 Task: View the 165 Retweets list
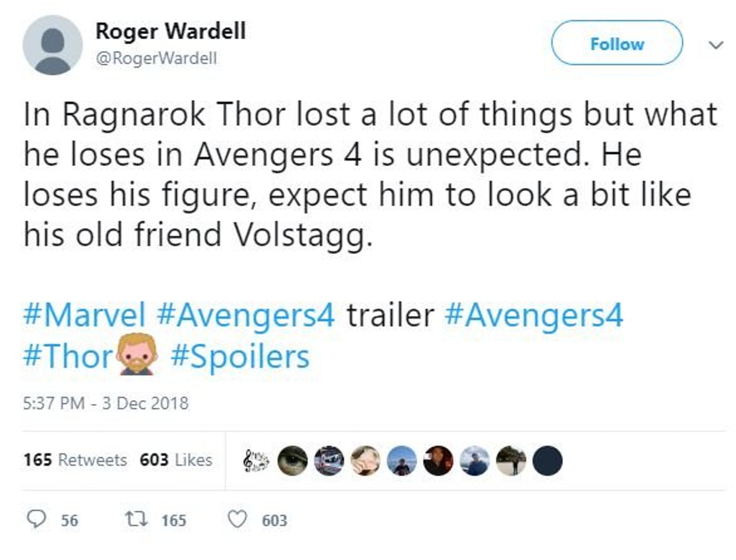(75, 460)
